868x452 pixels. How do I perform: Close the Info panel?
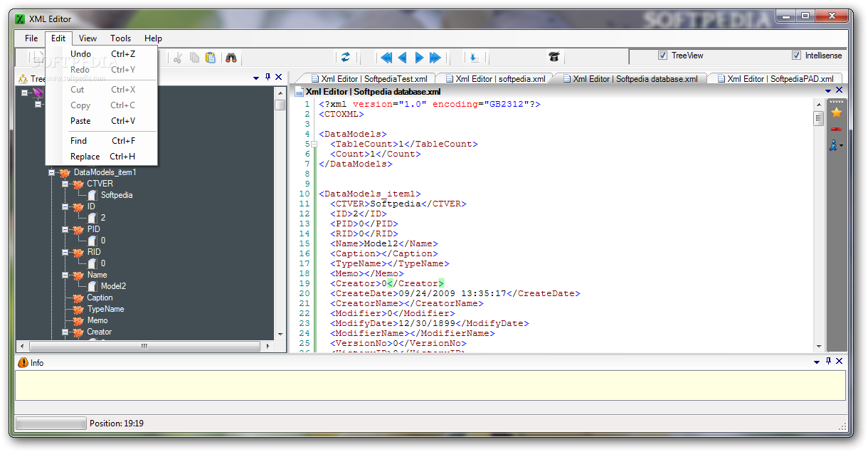[840, 362]
